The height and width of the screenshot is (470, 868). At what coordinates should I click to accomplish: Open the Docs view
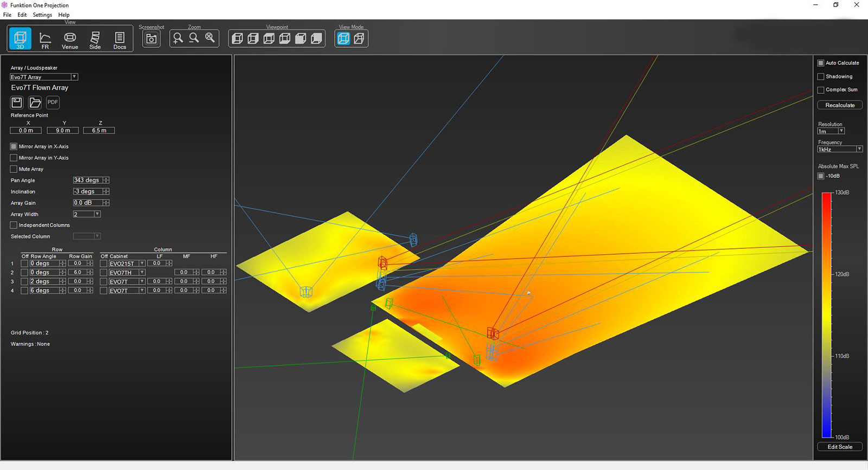120,40
